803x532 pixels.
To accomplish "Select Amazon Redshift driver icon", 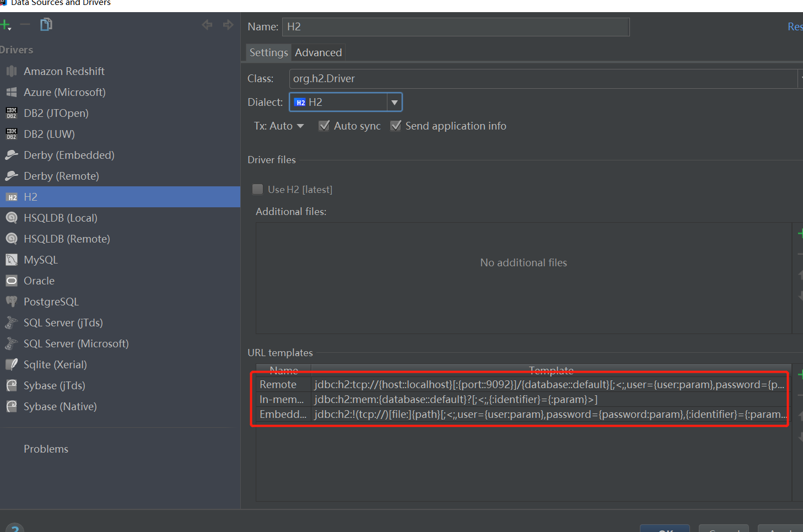I will pos(12,71).
